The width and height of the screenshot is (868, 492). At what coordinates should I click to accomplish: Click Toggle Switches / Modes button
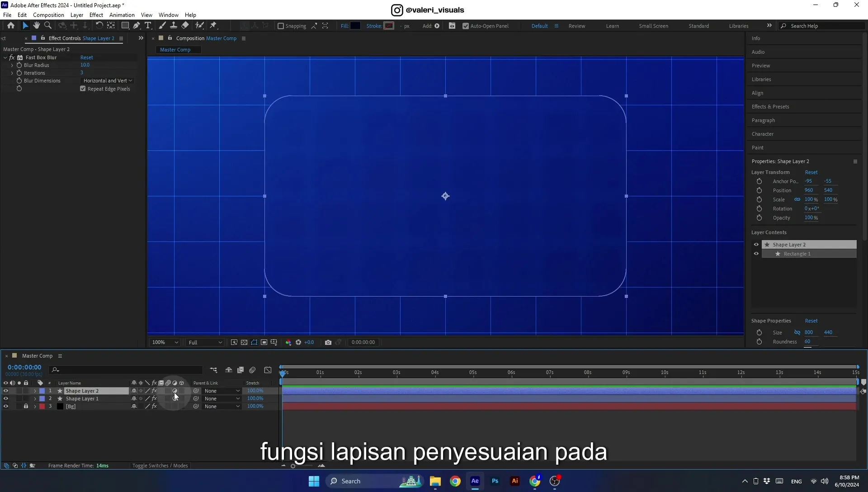[x=160, y=465]
